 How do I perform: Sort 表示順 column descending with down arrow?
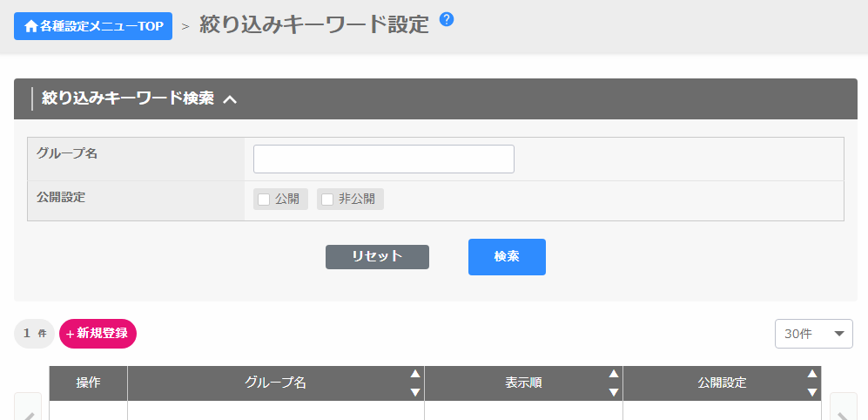pyautogui.click(x=614, y=392)
